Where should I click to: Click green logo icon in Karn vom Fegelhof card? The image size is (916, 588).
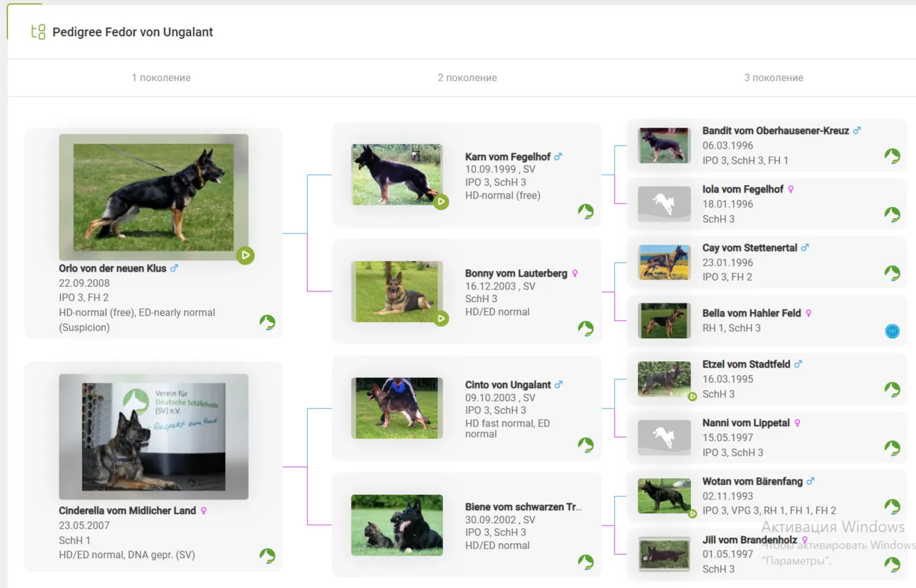[x=585, y=212]
